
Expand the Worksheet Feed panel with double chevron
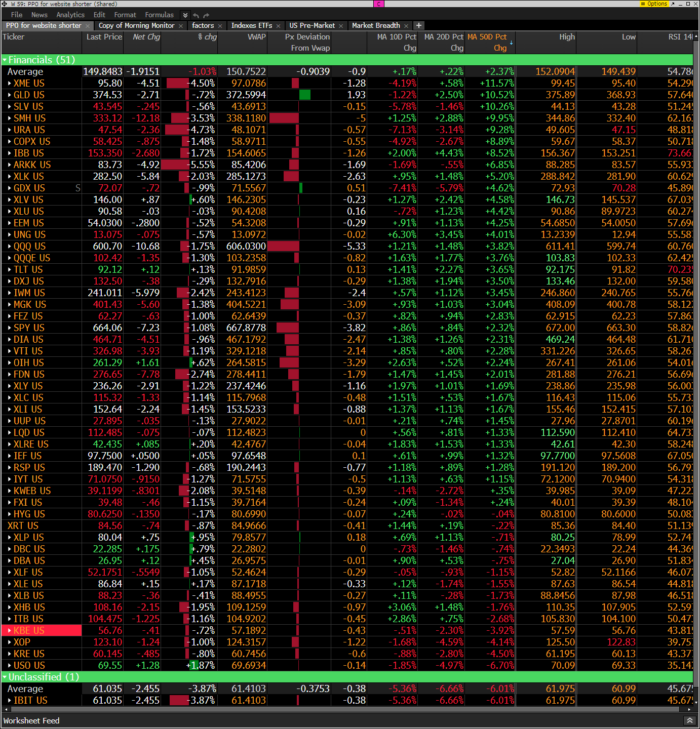(x=689, y=720)
